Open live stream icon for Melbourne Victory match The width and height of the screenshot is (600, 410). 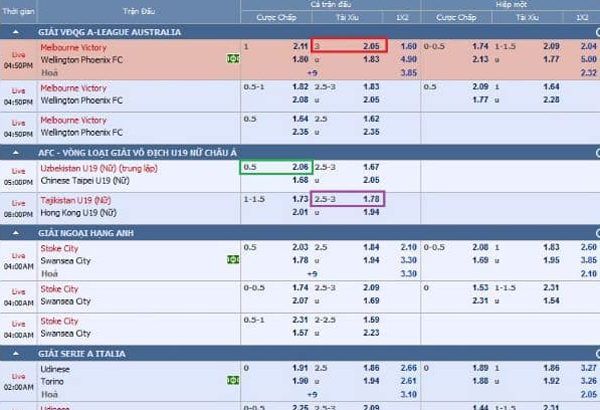click(233, 59)
